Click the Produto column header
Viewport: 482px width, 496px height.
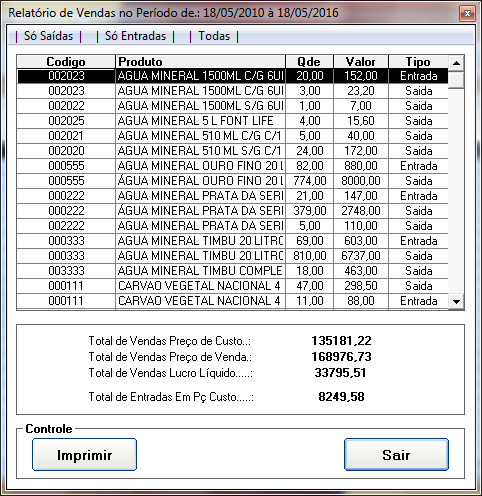200,62
